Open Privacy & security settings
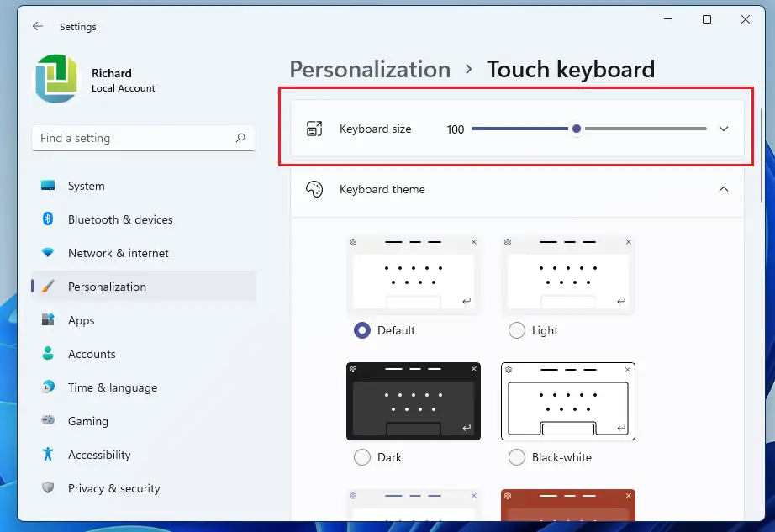This screenshot has width=775, height=532. [144, 488]
